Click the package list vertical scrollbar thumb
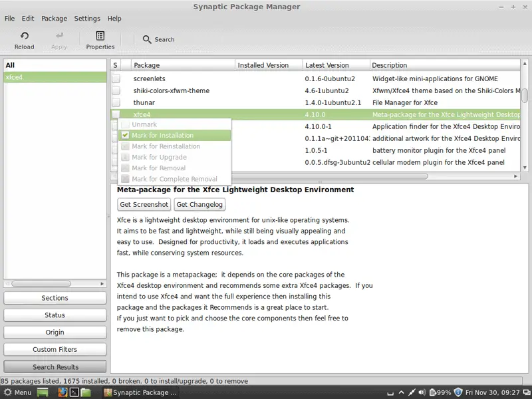Screen dimensions: 532x399 (x=525, y=95)
